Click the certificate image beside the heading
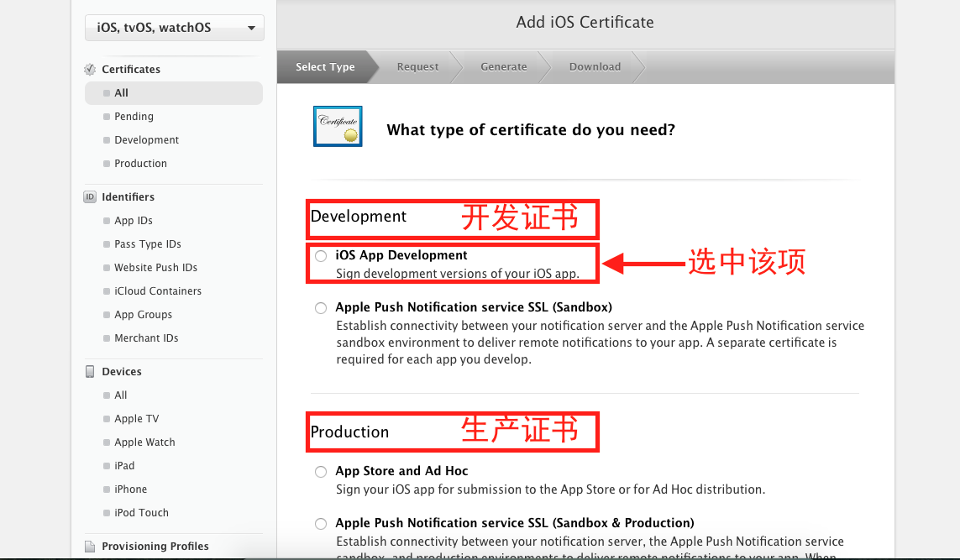960x560 pixels. tap(338, 127)
